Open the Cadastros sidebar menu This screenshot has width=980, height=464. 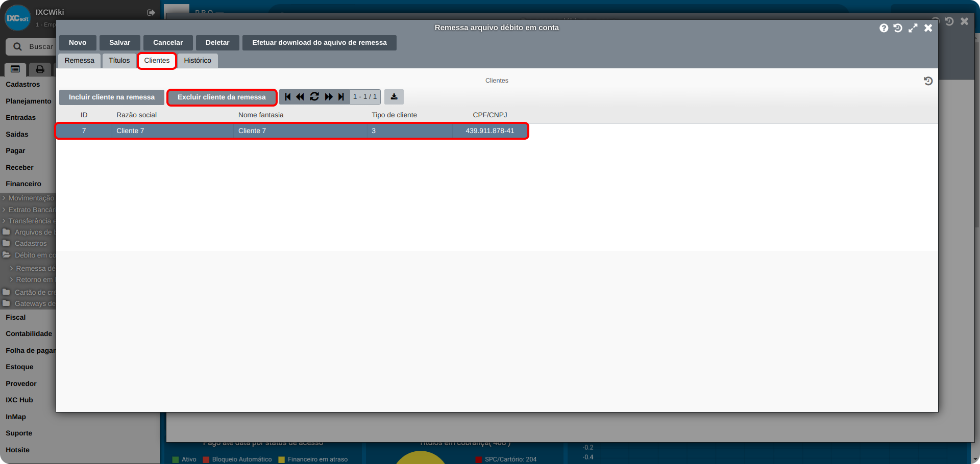pos(23,85)
